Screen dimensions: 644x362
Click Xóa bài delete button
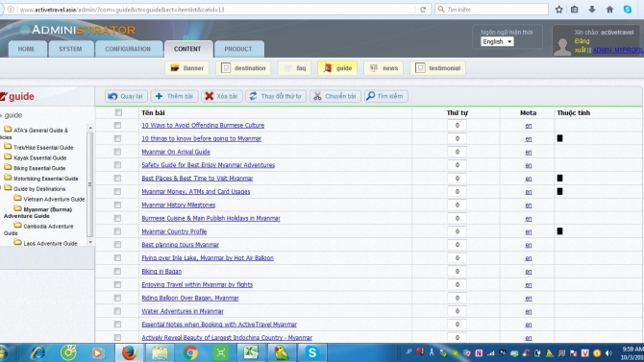[x=222, y=96]
